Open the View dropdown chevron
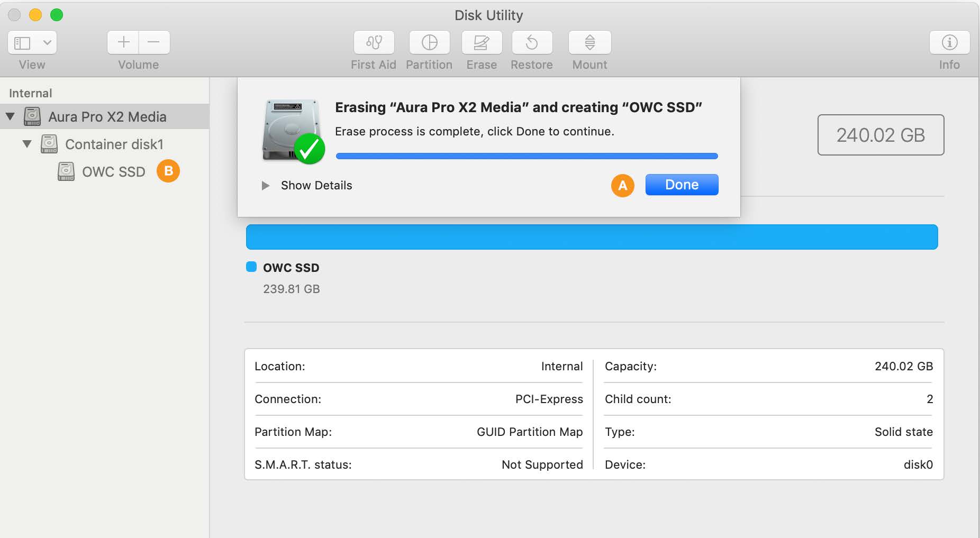This screenshot has height=538, width=980. coord(47,42)
